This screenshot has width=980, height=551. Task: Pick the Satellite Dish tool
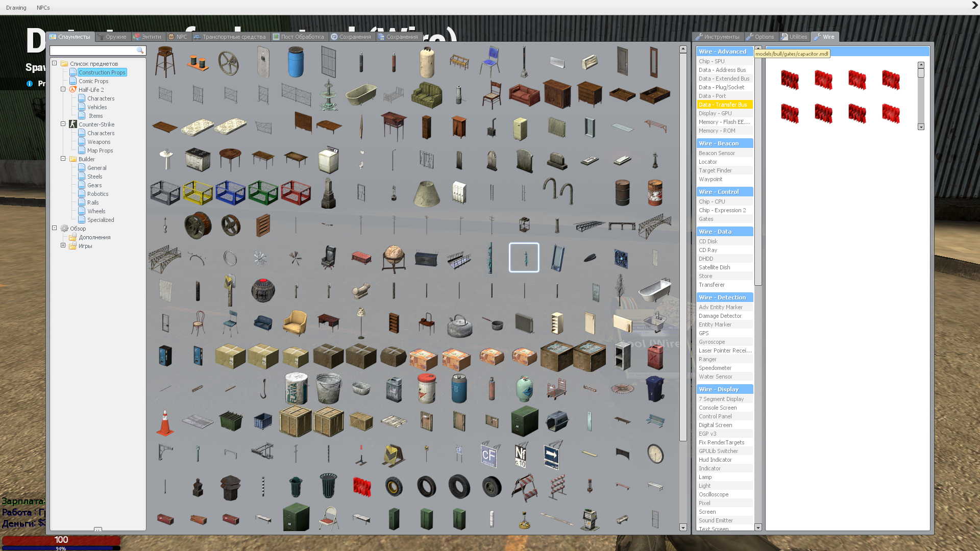coord(725,267)
